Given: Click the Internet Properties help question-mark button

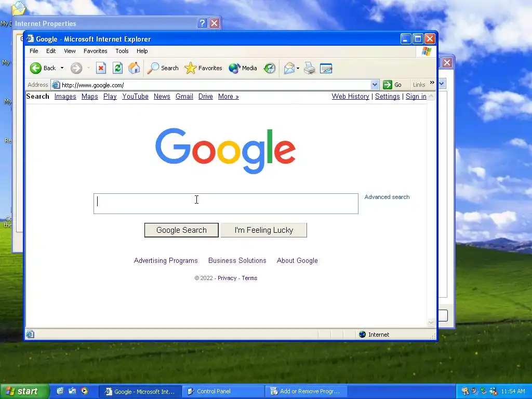Looking at the screenshot, I should click(x=202, y=23).
